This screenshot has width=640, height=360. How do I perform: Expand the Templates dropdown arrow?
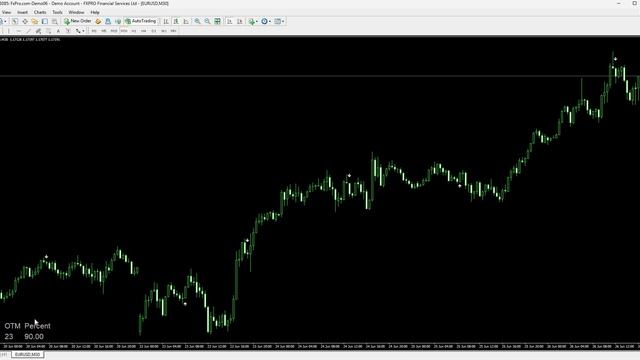tap(283, 21)
